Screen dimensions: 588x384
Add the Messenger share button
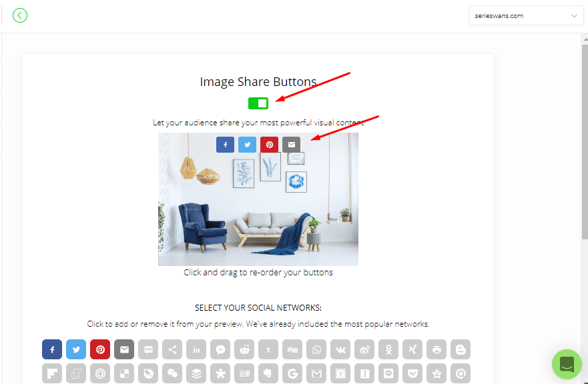pyautogui.click(x=220, y=349)
